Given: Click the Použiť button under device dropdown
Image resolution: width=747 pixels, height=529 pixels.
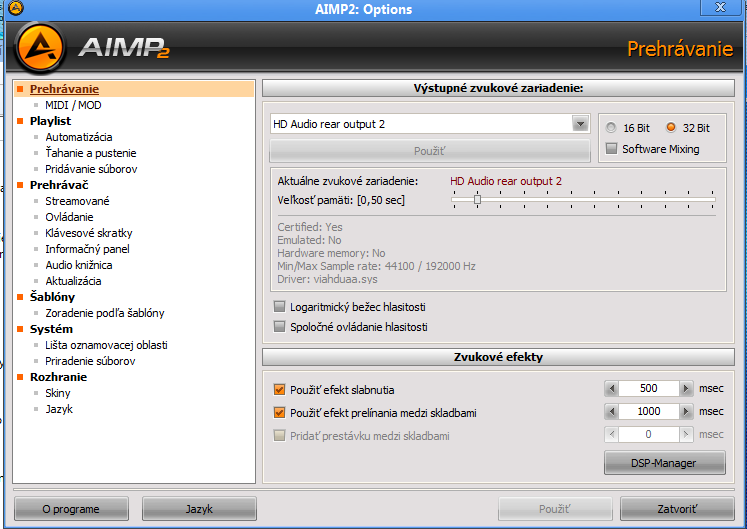Looking at the screenshot, I should click(x=430, y=151).
